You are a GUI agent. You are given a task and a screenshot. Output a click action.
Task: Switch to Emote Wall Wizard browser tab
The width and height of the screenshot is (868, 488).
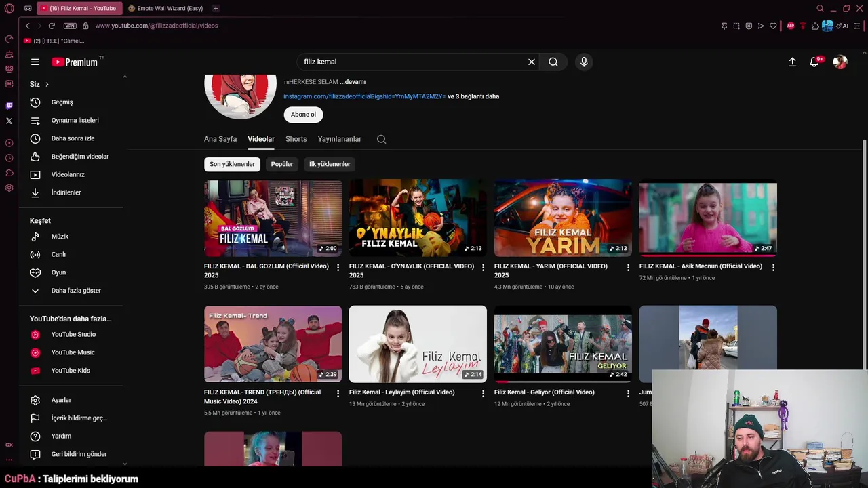click(166, 8)
